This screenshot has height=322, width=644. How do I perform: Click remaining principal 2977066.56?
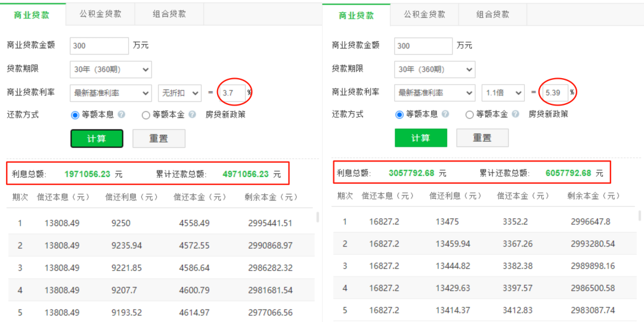click(x=270, y=312)
